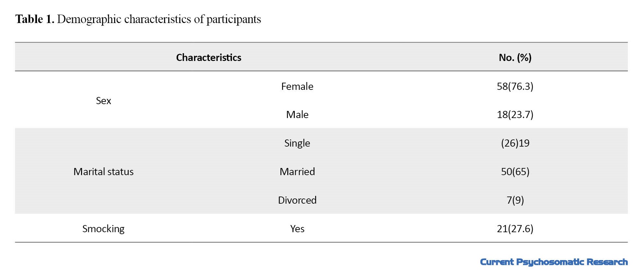Select the (26)19 value

515,143
